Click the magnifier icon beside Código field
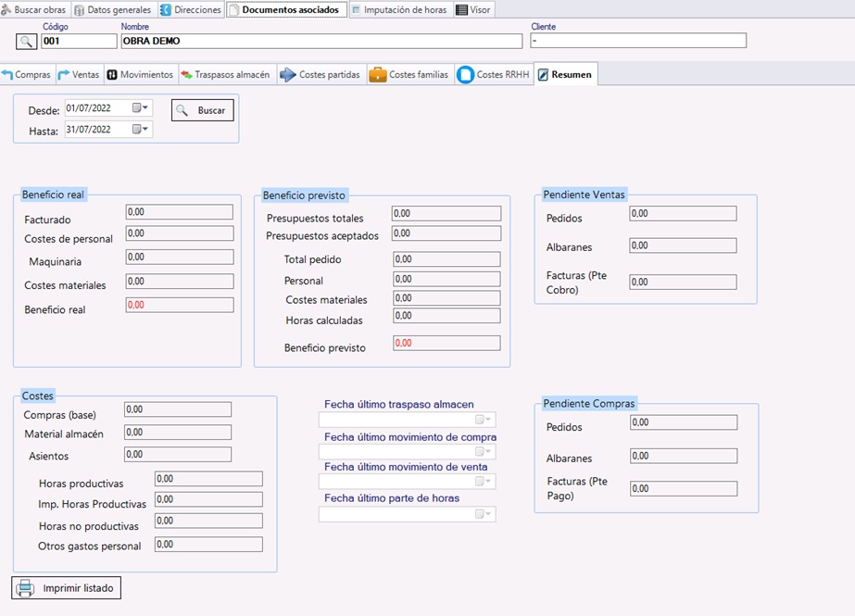The width and height of the screenshot is (855, 616). coord(27,42)
